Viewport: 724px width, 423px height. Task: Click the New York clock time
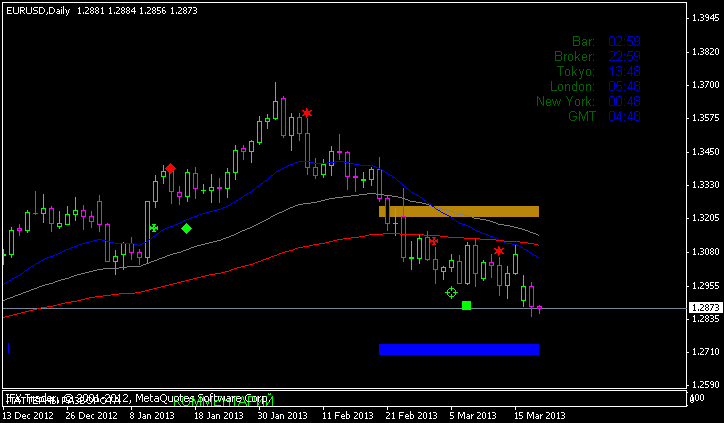point(624,101)
